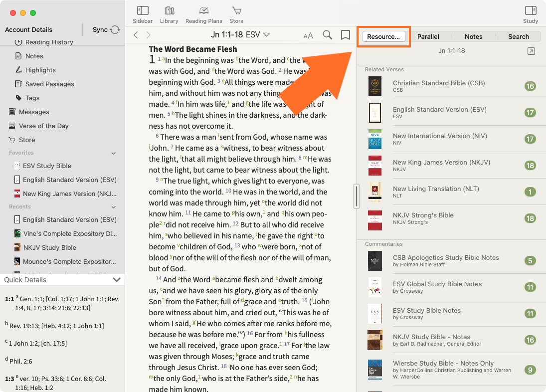The height and width of the screenshot is (392, 546).
Task: Open Messages in the sidebar
Action: pyautogui.click(x=29, y=112)
